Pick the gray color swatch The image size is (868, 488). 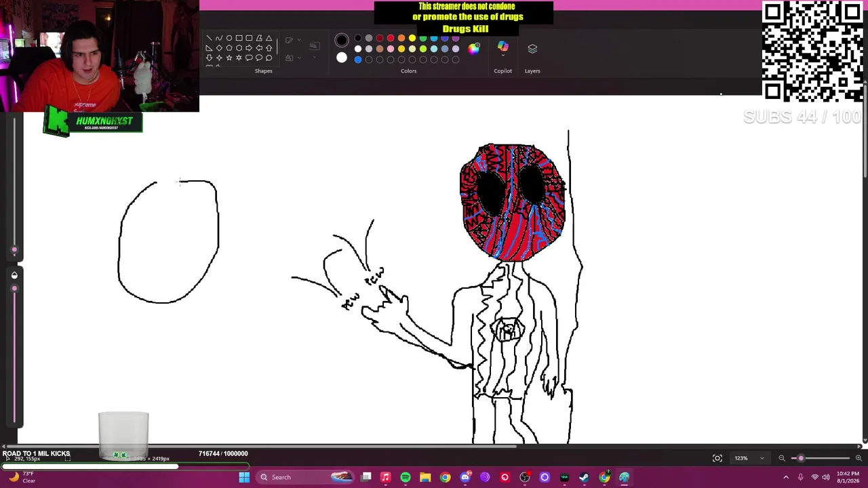tap(369, 38)
